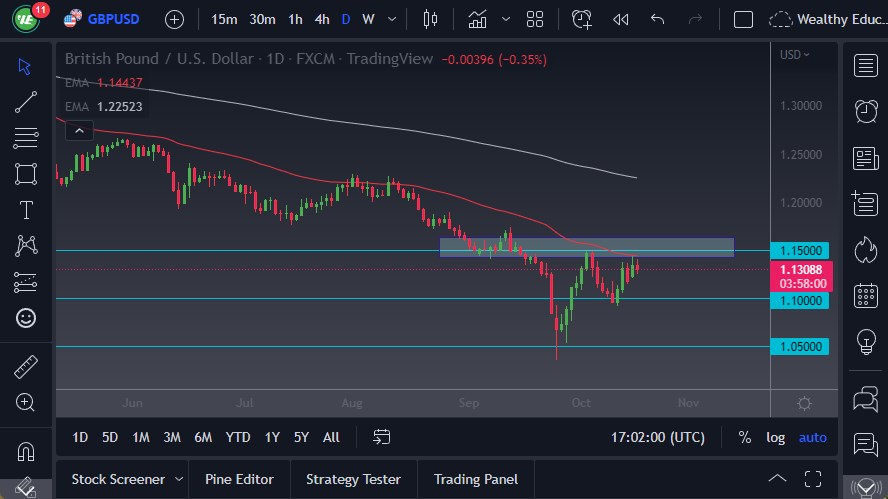Select the trend line drawing tool

(26, 102)
